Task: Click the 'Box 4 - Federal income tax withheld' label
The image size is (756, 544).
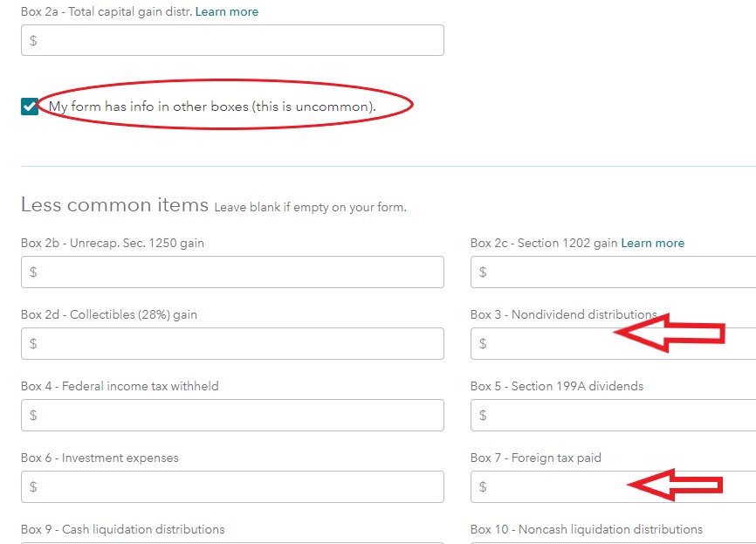Action: [x=120, y=386]
